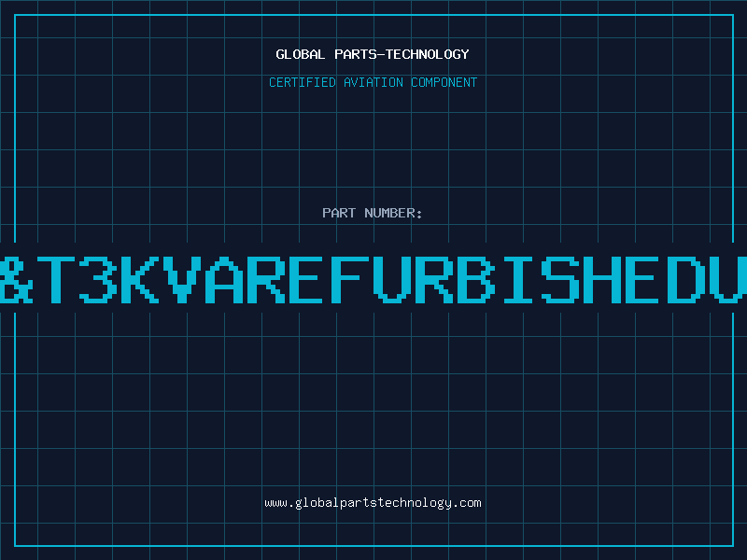The height and width of the screenshot is (560, 747).
Task: Open the www.globalpartstechnology.com link
Action: 373,503
